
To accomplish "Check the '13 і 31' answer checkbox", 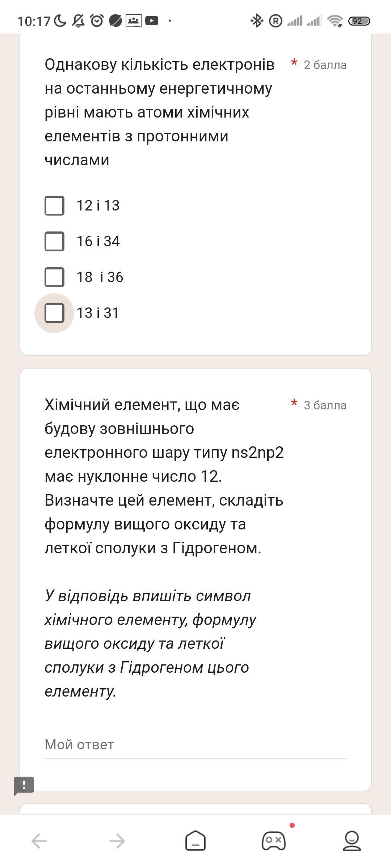I will click(54, 313).
